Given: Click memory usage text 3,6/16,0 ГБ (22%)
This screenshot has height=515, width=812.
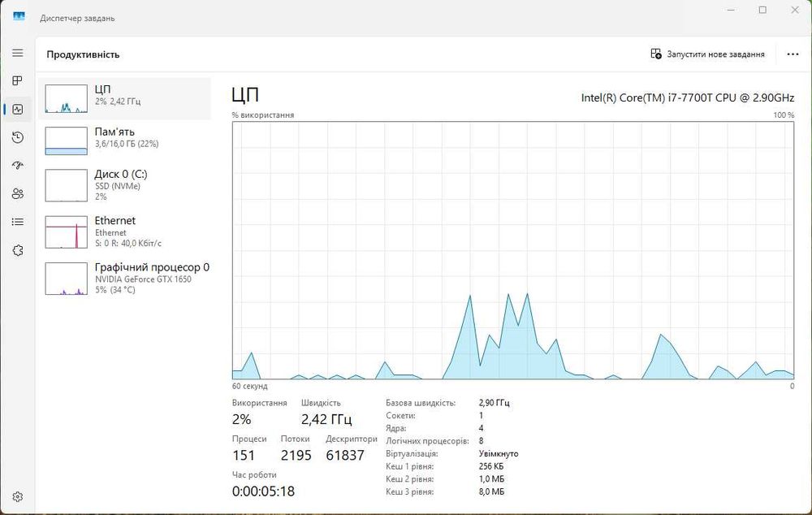Looking at the screenshot, I should click(127, 144).
